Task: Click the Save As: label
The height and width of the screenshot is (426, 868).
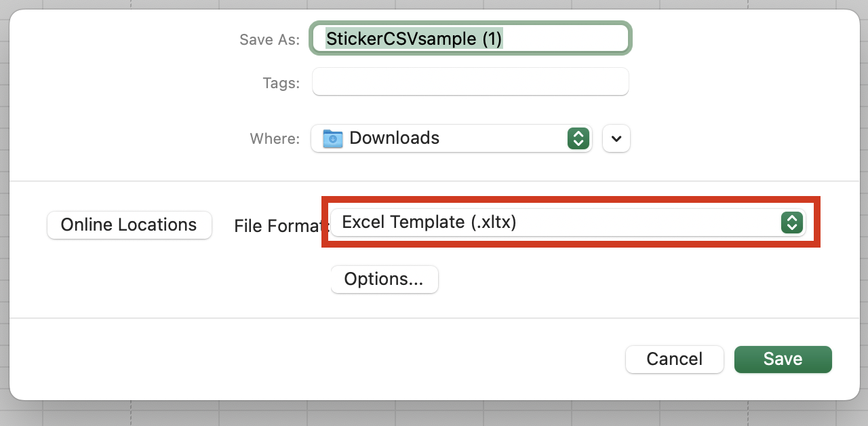Action: point(269,39)
